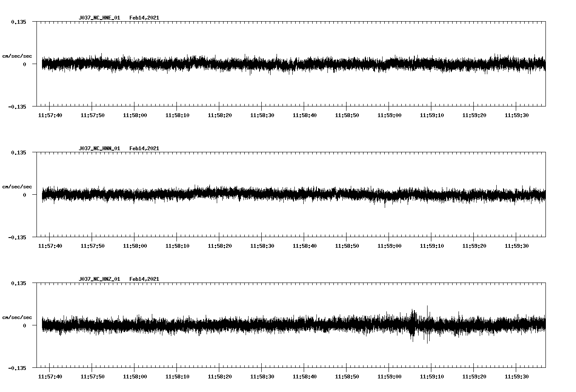Select the 11:59:00 time tick on middle plot

pos(389,245)
